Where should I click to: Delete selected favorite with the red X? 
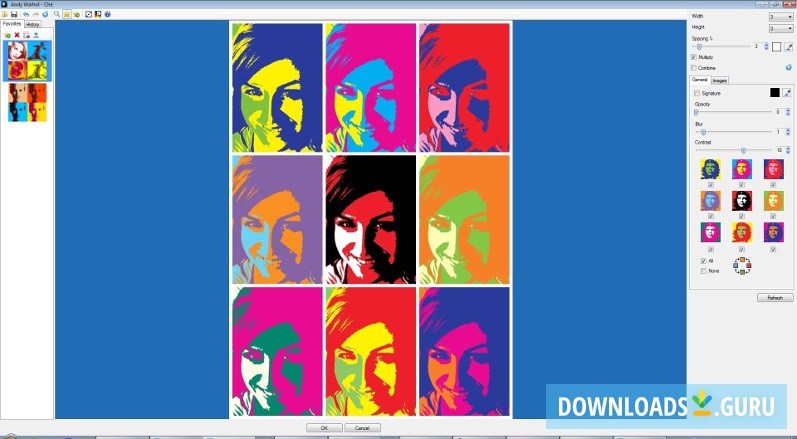pos(17,35)
